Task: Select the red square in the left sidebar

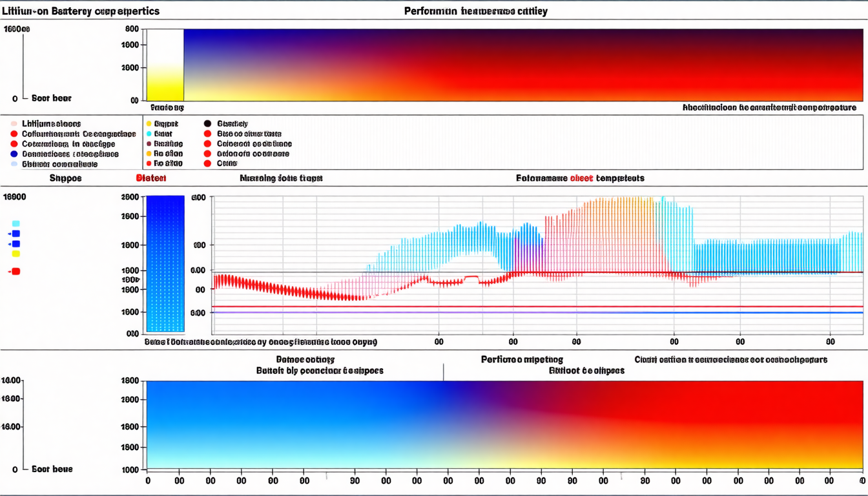Action: (x=16, y=271)
